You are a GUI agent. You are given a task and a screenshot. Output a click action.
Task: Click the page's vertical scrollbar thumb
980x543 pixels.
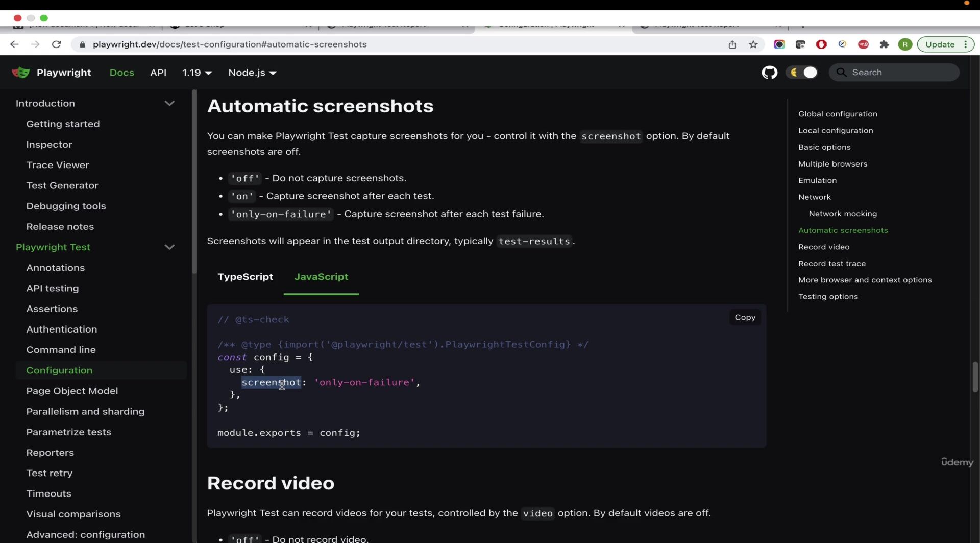tap(975, 377)
